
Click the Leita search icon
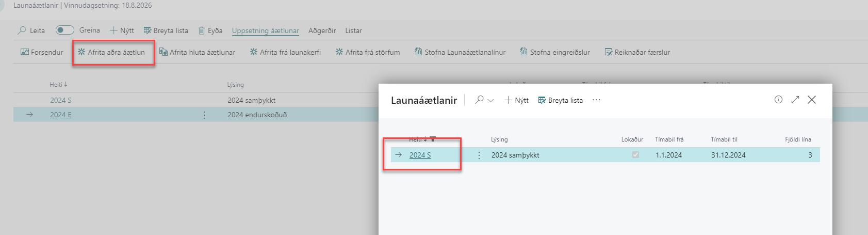[x=22, y=30]
